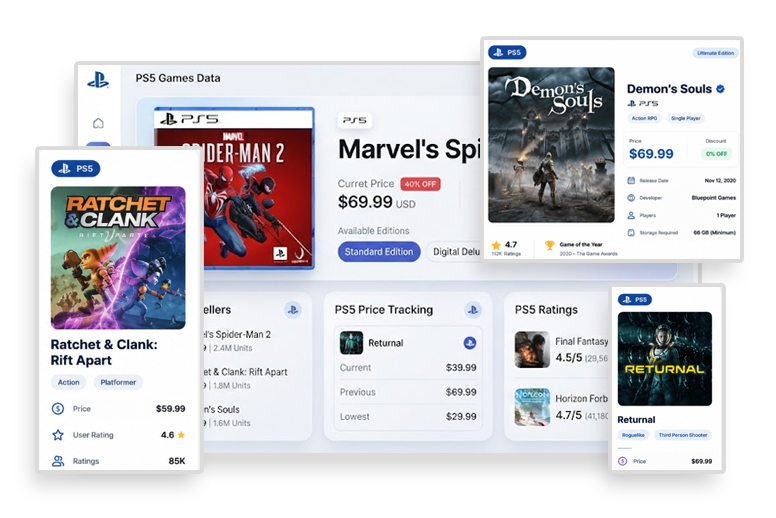Viewport: 776px width, 518px height.
Task: Click the 1.8M Units entry in sellers list
Action: (x=232, y=385)
